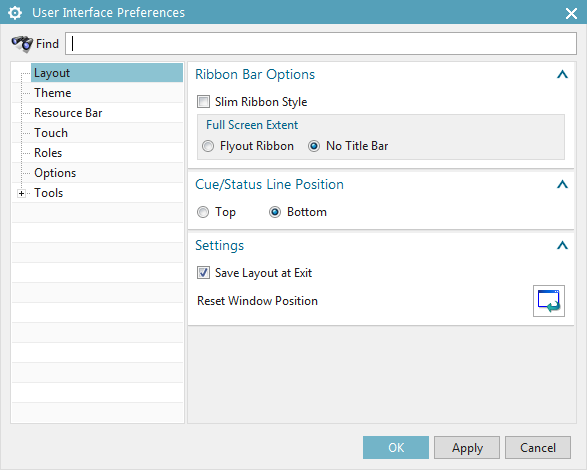
Task: Open the Roles preferences page
Action: [x=48, y=153]
